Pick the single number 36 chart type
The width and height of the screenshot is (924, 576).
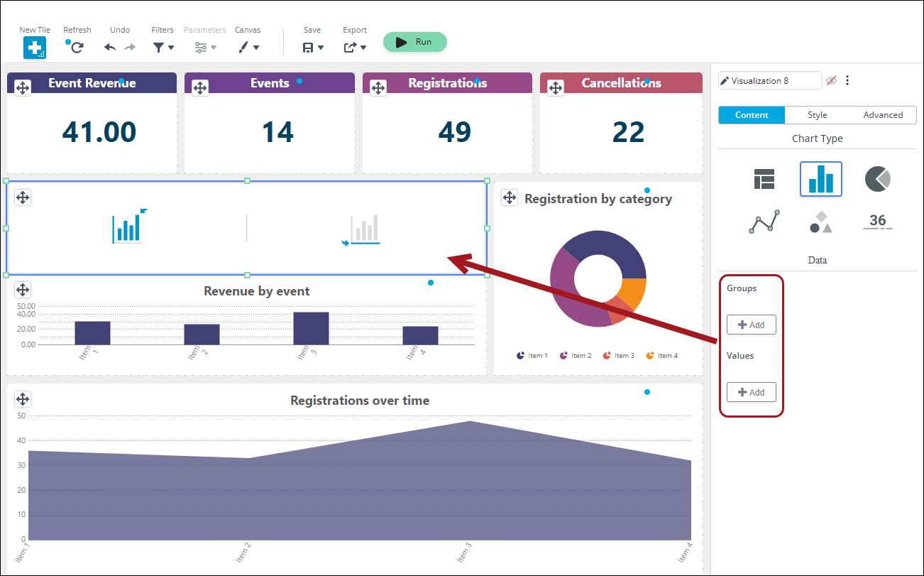[878, 222]
